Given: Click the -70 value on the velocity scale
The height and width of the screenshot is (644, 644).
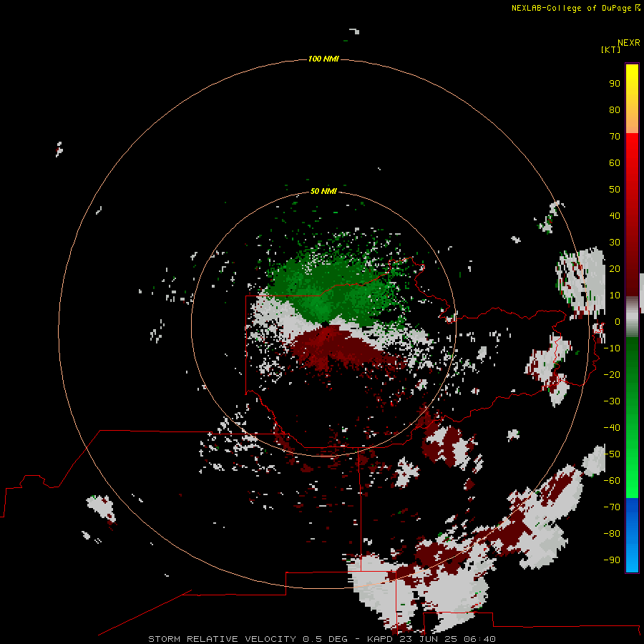Looking at the screenshot, I should tap(612, 507).
